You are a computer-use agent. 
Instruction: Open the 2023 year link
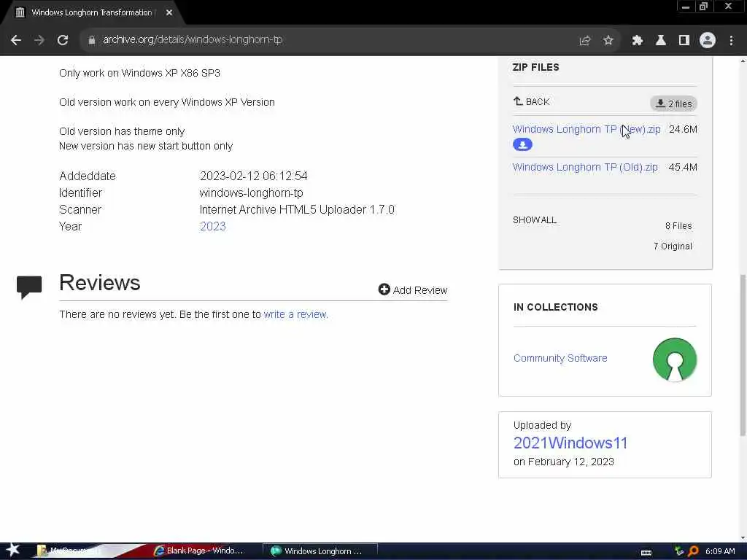point(212,226)
